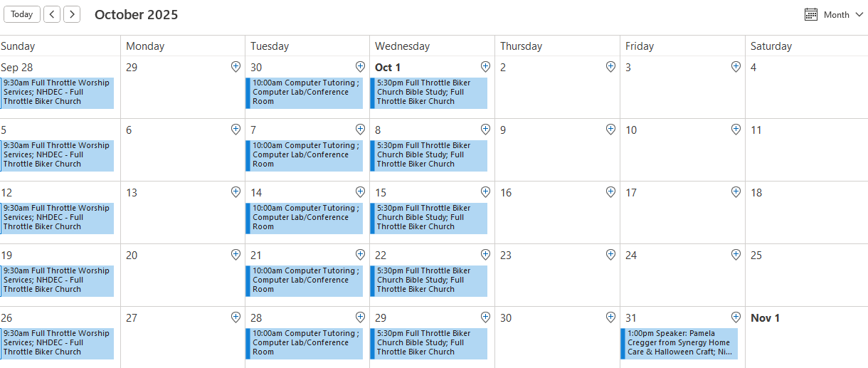Click the Today button
This screenshot has height=368, width=868.
[x=21, y=14]
